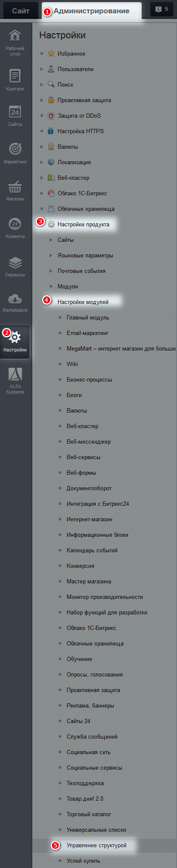This screenshot has width=177, height=868.
Task: Open Email-маркетинг module settings
Action: [87, 333]
